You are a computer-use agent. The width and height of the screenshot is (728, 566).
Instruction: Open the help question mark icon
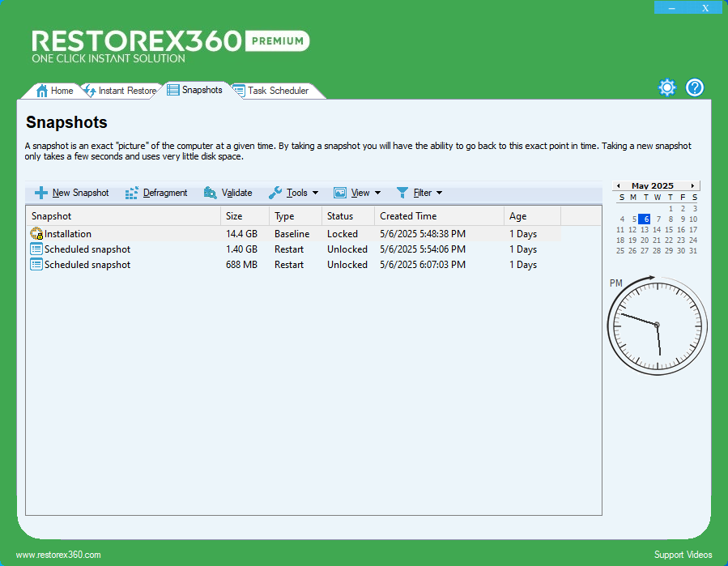coord(695,87)
